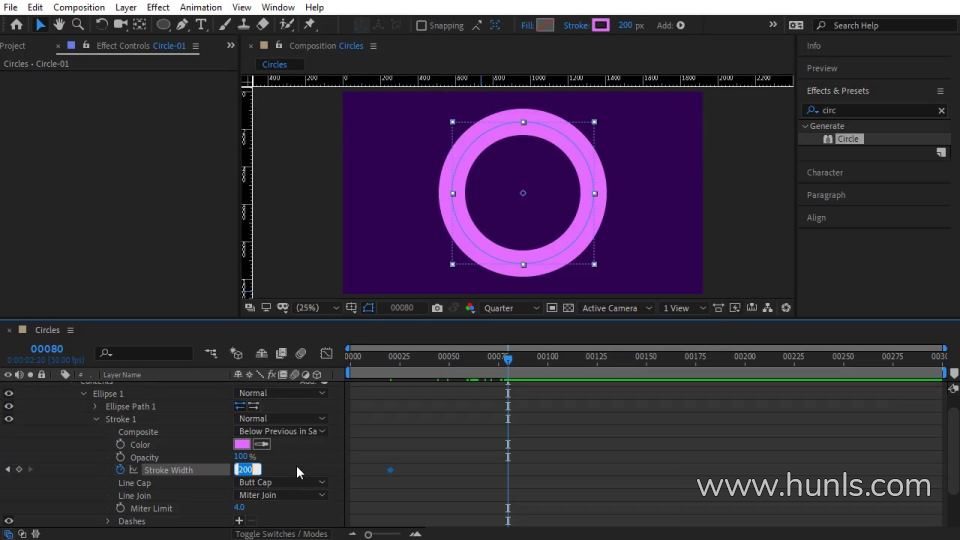This screenshot has width=960, height=540.
Task: Open Line Cap Butt Cap dropdown
Action: click(x=282, y=482)
